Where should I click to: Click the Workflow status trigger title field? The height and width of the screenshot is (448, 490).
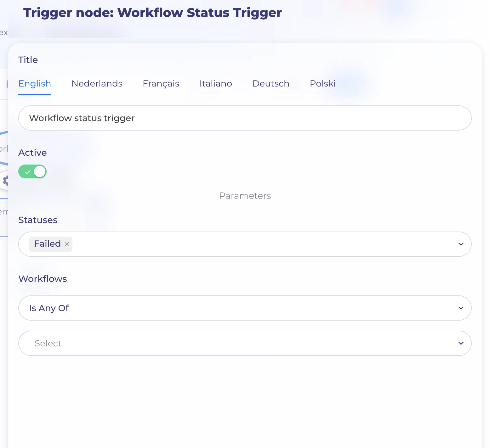coord(245,118)
